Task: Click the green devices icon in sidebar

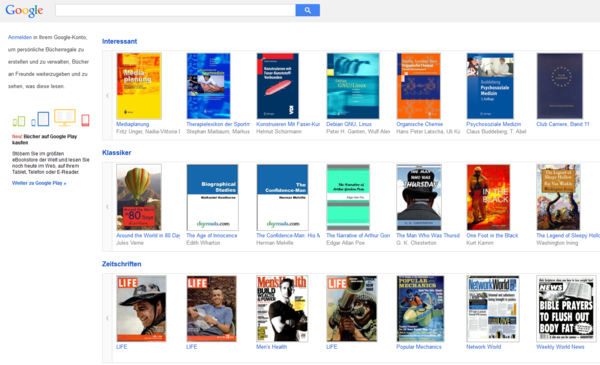Action: [19, 121]
